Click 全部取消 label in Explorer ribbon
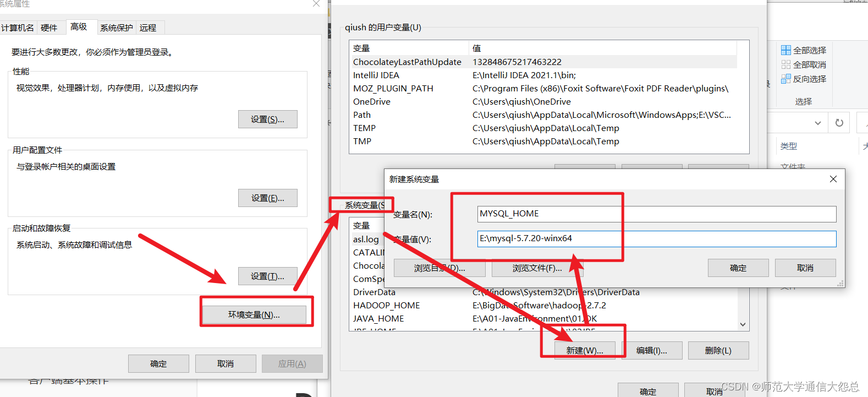Viewport: 868px width, 397px height. tap(810, 64)
